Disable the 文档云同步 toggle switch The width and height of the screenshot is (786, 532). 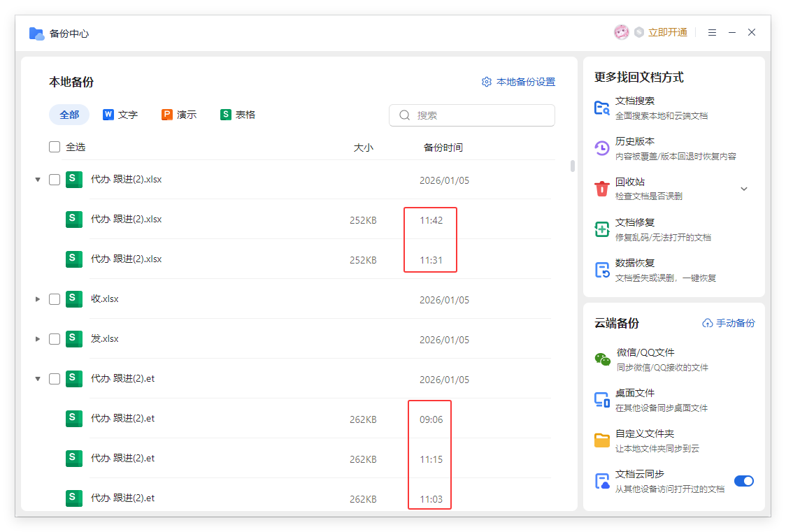click(743, 481)
